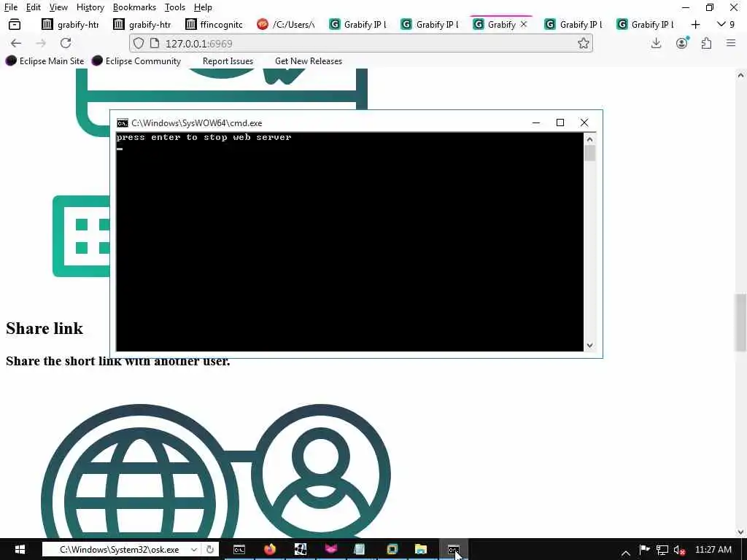The width and height of the screenshot is (747, 560).
Task: Expand the taskbar address dropdown arrow
Action: [194, 549]
